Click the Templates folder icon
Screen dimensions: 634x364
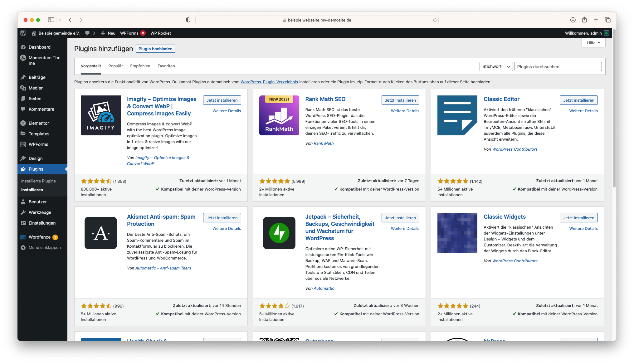pos(23,134)
